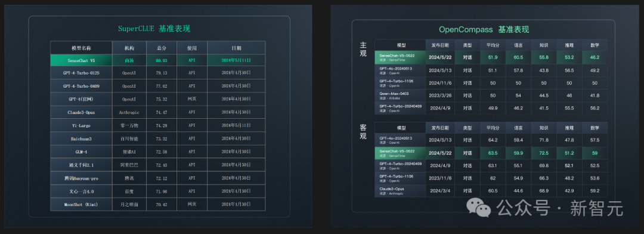This screenshot has width=644, height=234.
Task: Select the 模型名称 column header
Action: (x=81, y=48)
